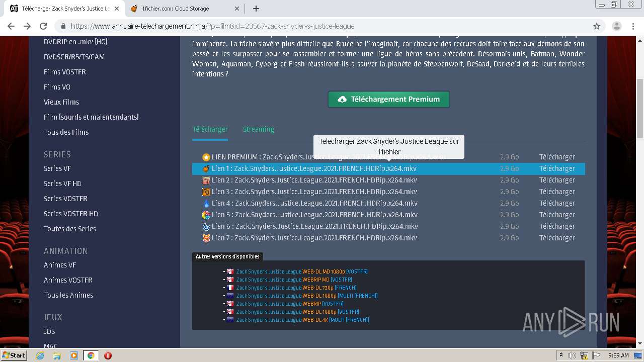The image size is (644, 362).
Task: Open WEBRIP MD [VOSTFR] version link
Action: click(x=294, y=280)
